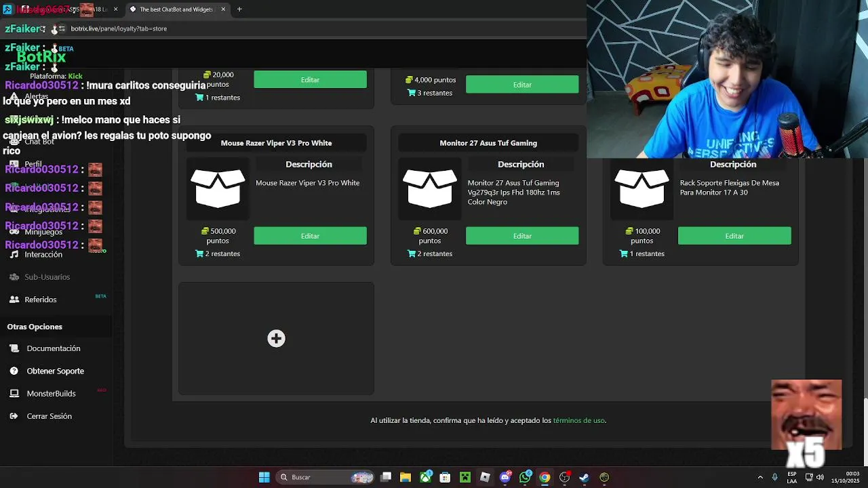Image resolution: width=868 pixels, height=488 pixels.
Task: Click the Referidos people icon
Action: click(14, 300)
